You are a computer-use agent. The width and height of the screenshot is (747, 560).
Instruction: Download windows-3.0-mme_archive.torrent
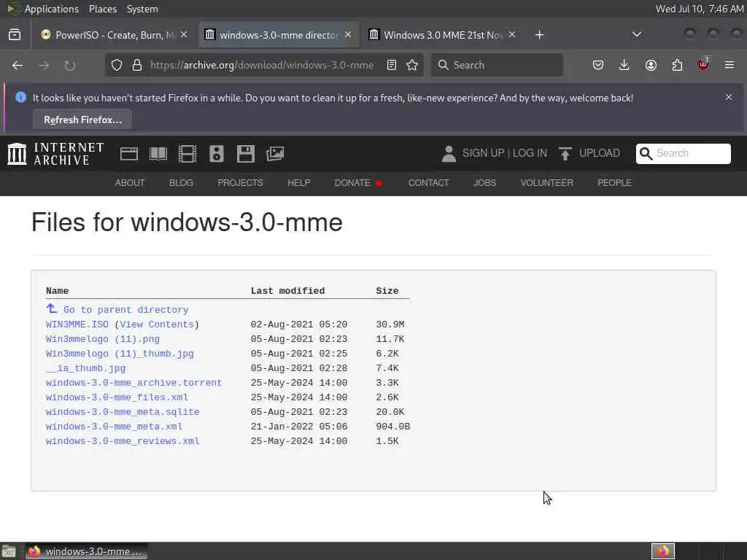pos(134,383)
